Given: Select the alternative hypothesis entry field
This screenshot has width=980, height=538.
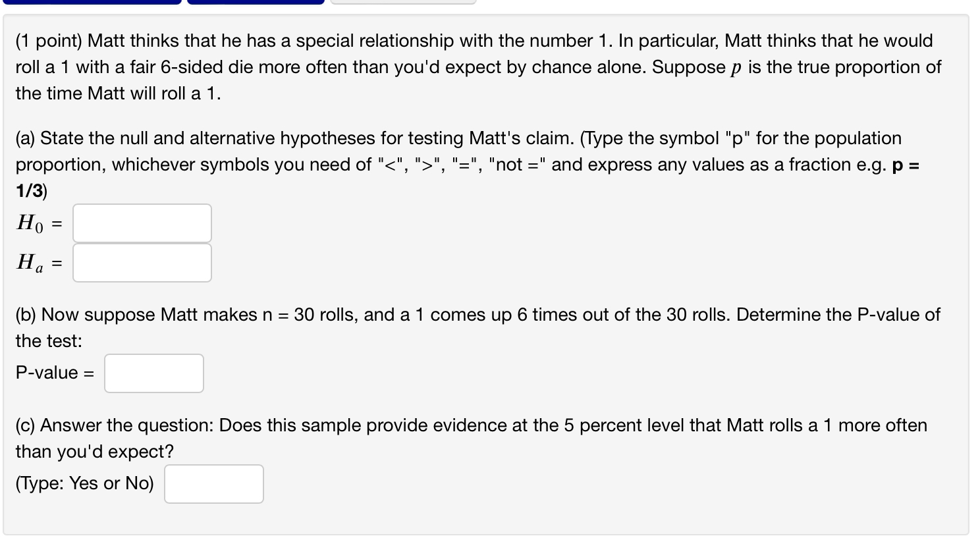Looking at the screenshot, I should pos(141,263).
